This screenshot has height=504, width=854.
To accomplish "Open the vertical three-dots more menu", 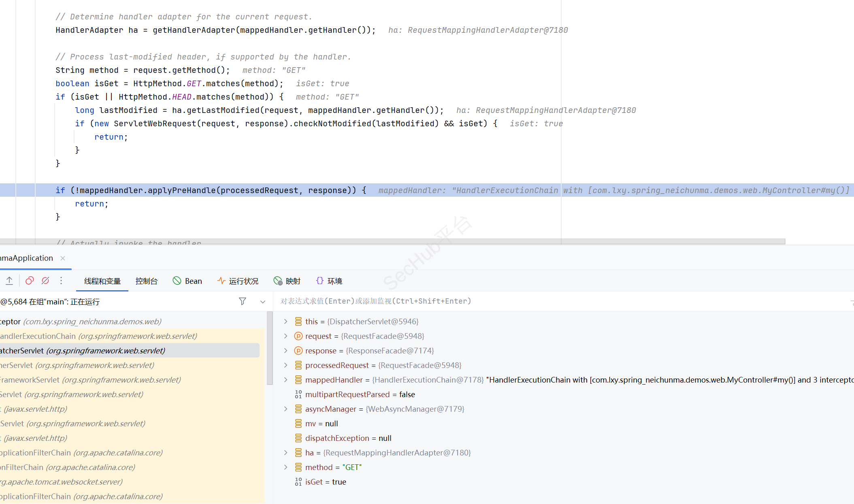I will pos(61,281).
